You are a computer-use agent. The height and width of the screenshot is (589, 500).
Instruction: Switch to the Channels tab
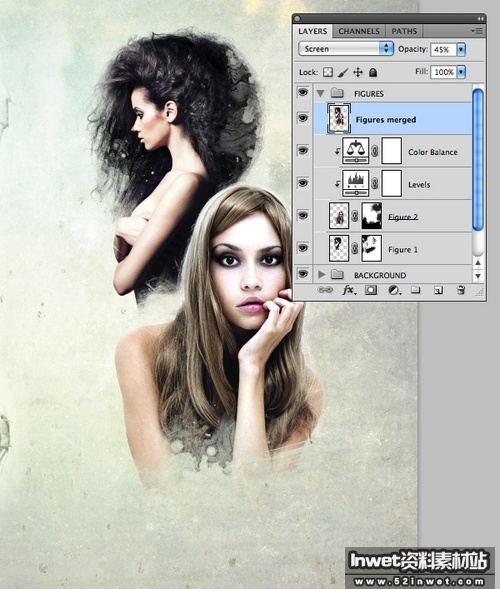[359, 31]
